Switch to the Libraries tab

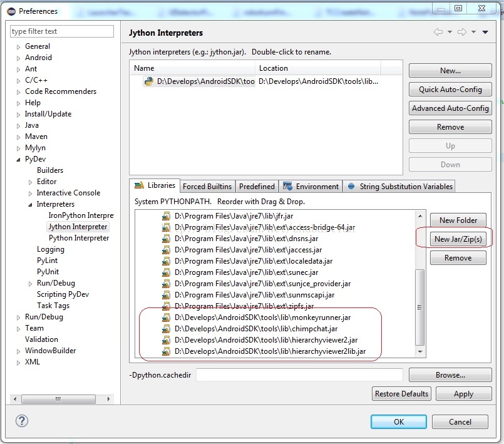pos(155,185)
